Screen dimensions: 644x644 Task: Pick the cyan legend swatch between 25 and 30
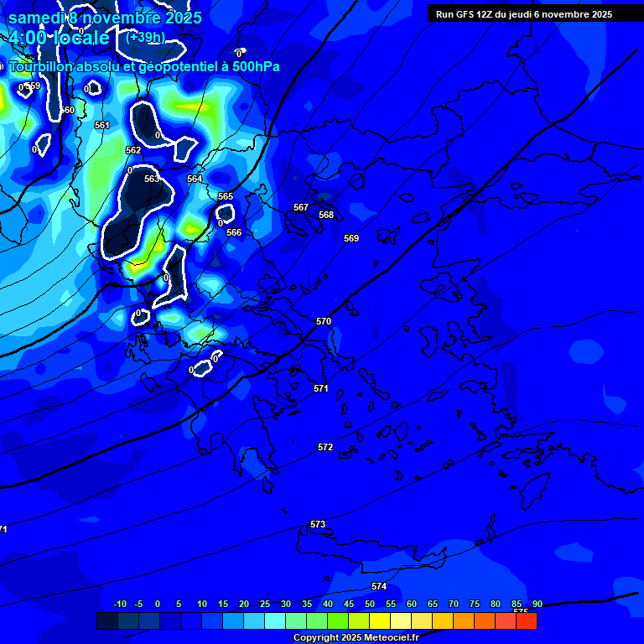click(x=275, y=621)
